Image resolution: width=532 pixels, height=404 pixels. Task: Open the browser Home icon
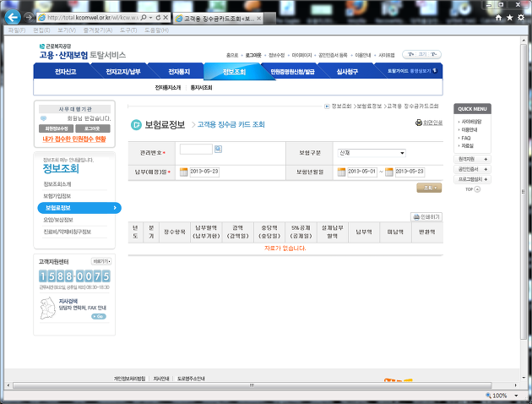pyautogui.click(x=498, y=18)
